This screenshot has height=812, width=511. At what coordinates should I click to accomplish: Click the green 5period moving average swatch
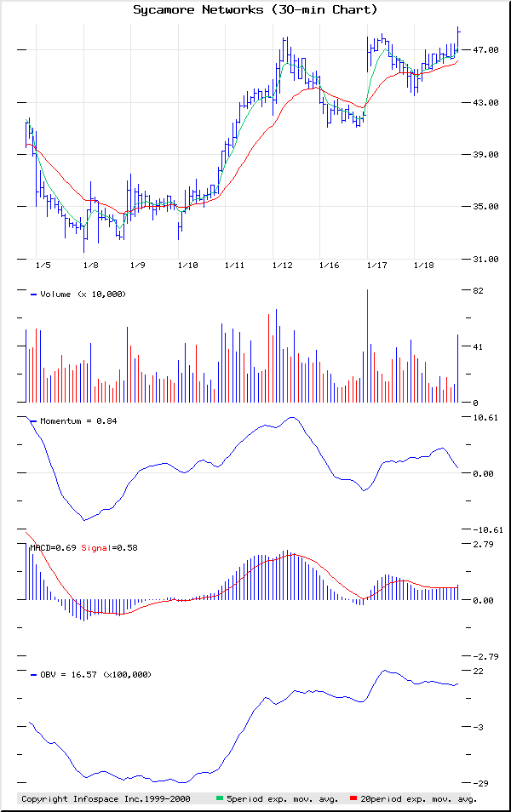tap(219, 798)
